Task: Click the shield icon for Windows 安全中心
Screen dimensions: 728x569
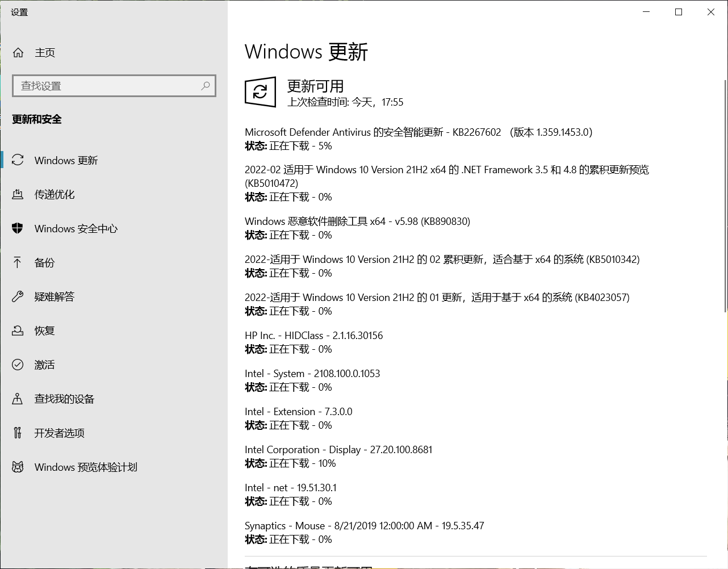Action: (x=18, y=228)
